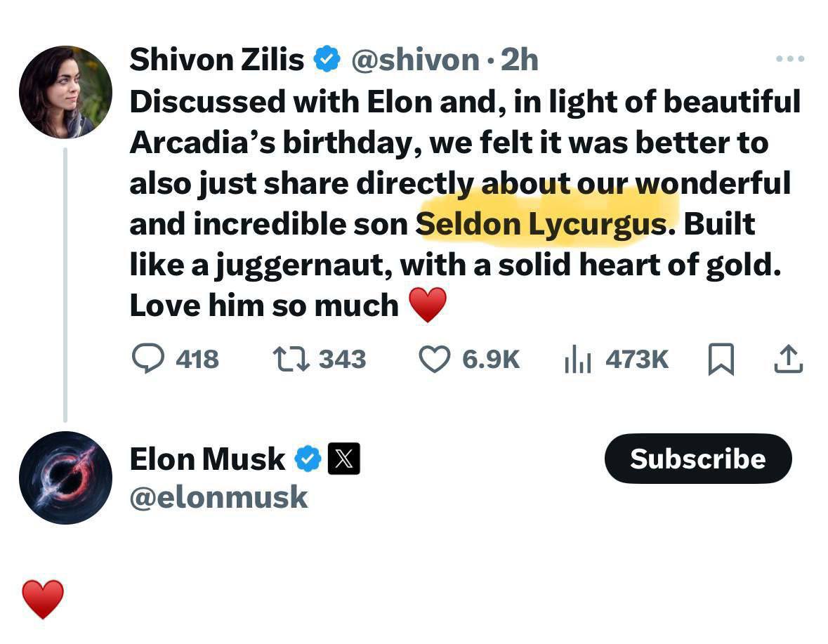Click the repost arrows icon

pyautogui.click(x=291, y=360)
